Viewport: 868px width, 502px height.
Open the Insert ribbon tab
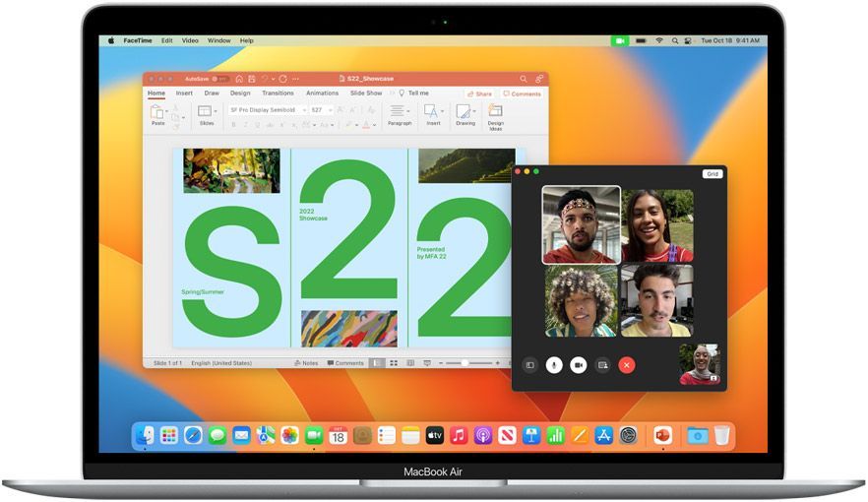[x=184, y=93]
